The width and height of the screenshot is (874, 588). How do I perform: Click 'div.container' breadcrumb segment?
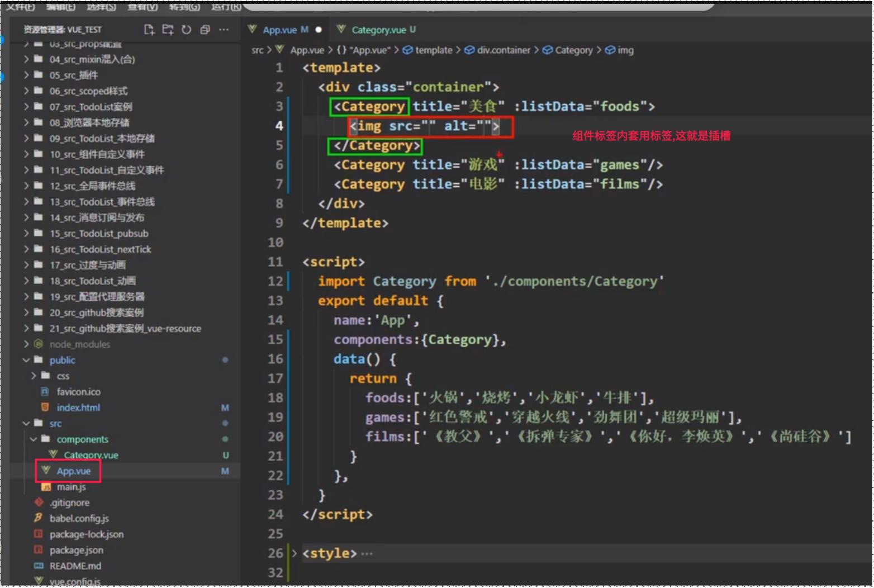click(503, 50)
